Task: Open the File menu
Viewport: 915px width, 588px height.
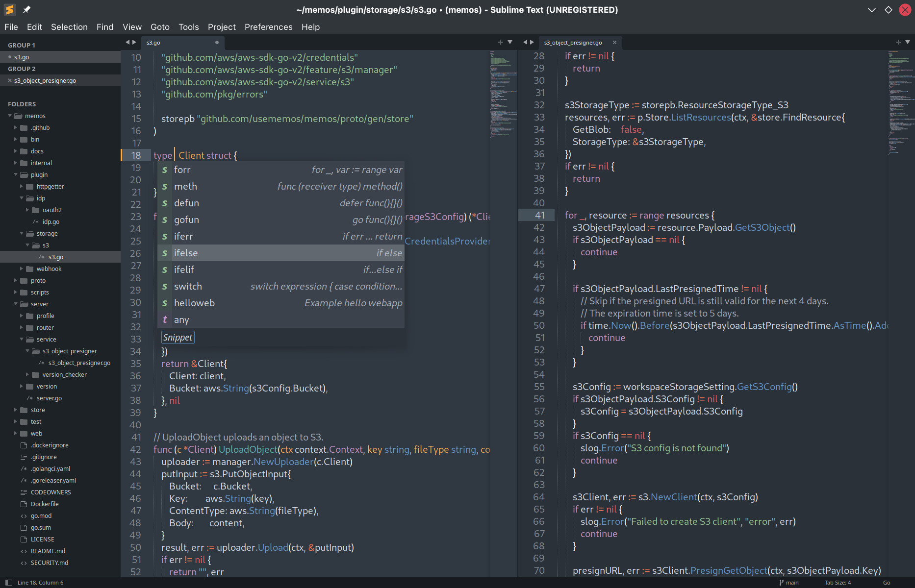Action: (x=11, y=27)
